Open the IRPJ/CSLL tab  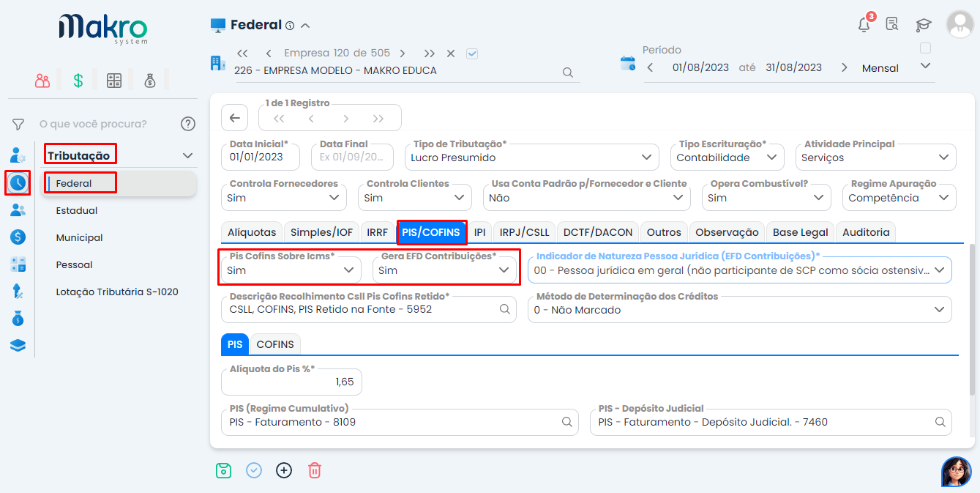[x=524, y=231]
